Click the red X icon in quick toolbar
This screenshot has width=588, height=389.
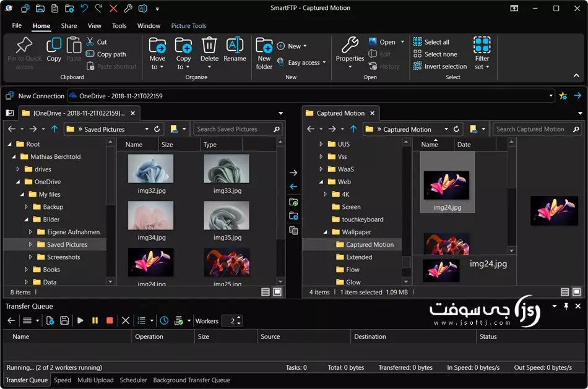point(113,8)
